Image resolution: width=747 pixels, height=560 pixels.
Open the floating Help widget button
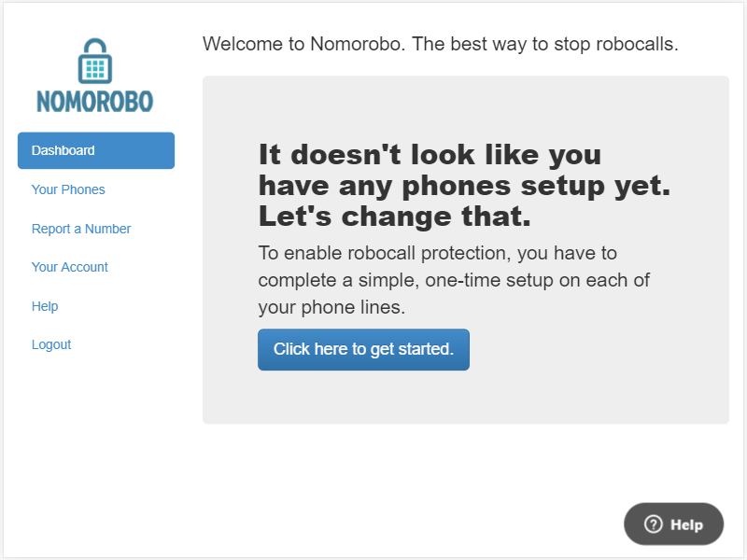click(x=673, y=525)
